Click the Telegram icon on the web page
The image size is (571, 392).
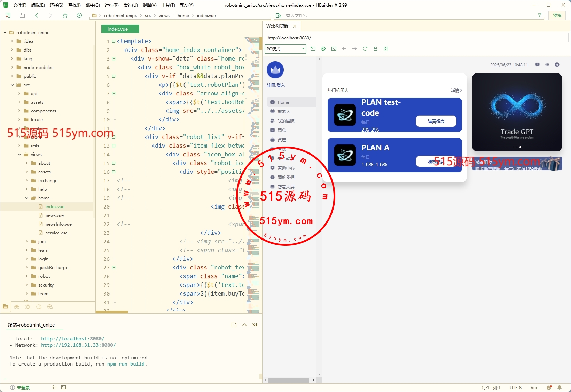557,65
